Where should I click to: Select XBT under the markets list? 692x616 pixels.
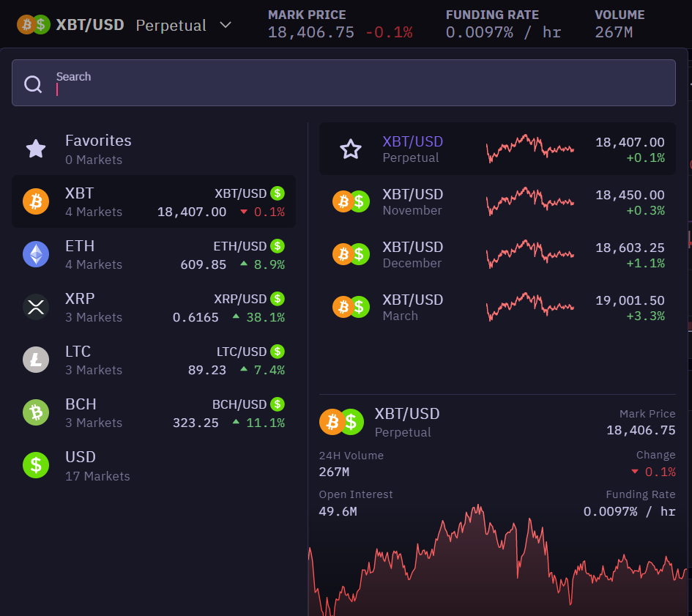154,201
